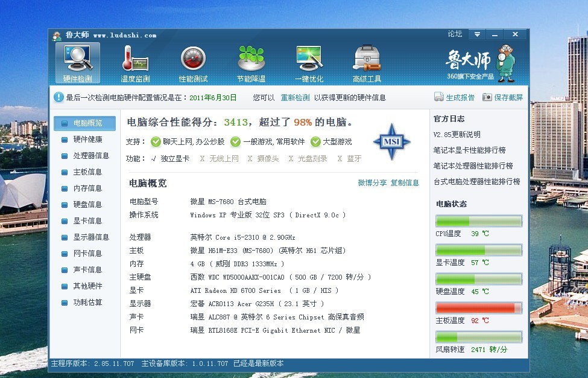Open 台式电脑处理器性能排行榜 link
Screen dimensions: 588x378
click(476, 182)
